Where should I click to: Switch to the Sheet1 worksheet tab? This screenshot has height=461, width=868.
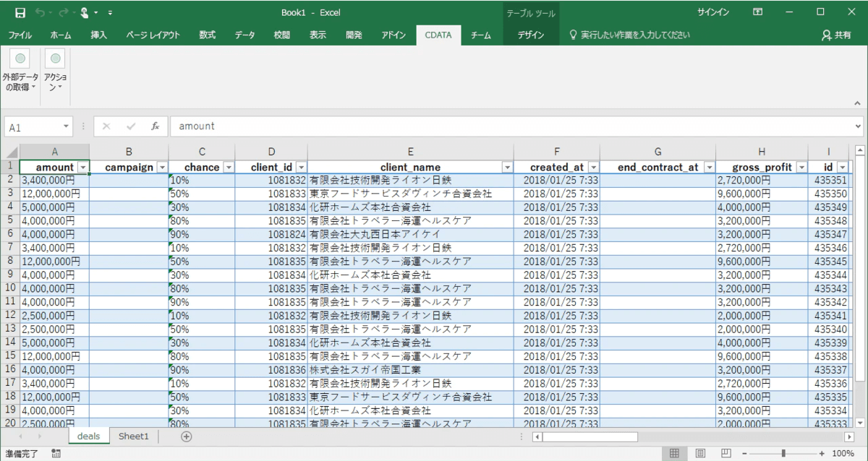point(134,436)
